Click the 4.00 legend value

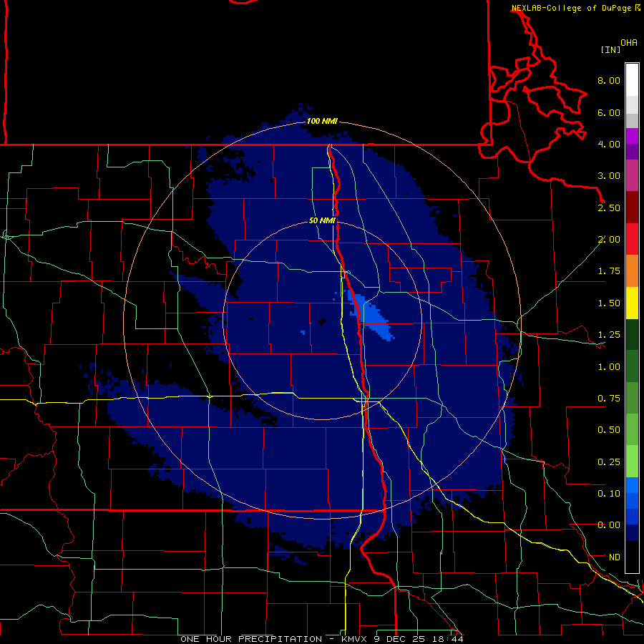609,144
